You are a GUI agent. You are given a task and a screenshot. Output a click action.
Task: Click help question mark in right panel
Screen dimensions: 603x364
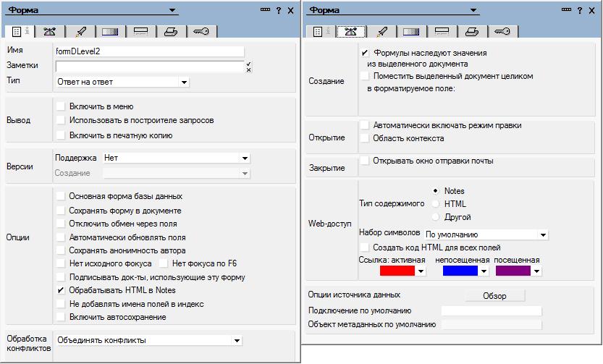tap(580, 10)
